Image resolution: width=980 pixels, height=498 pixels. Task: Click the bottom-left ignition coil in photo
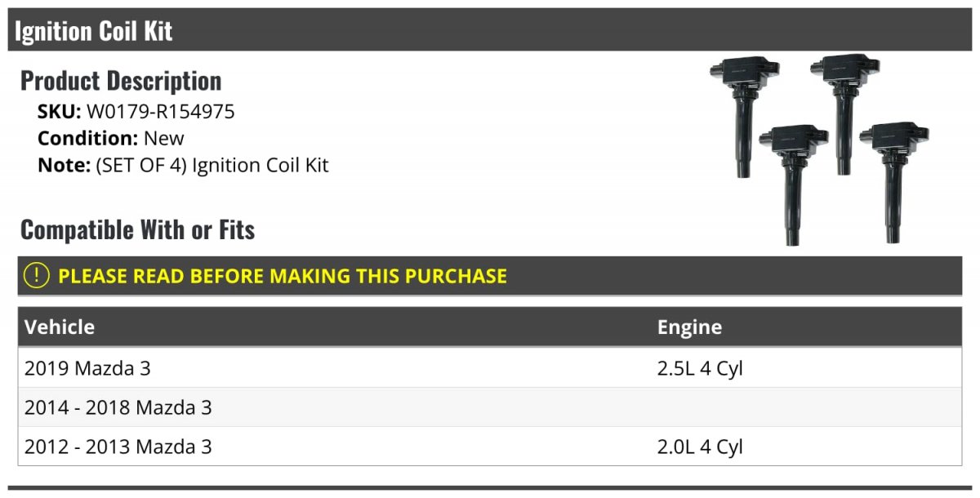tap(792, 185)
